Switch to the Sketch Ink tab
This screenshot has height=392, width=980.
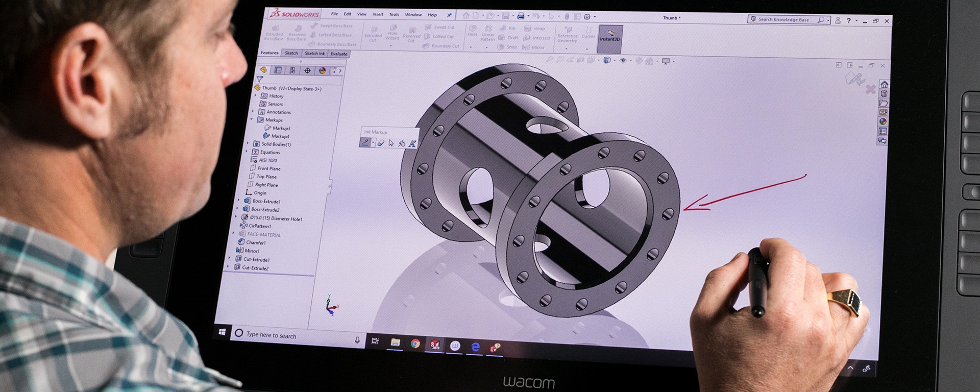click(314, 54)
